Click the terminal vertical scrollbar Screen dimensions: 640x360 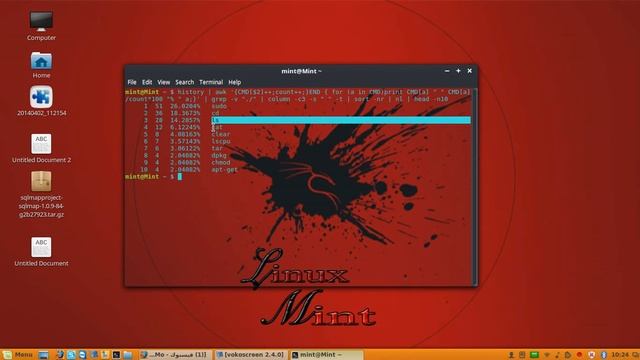click(475, 187)
